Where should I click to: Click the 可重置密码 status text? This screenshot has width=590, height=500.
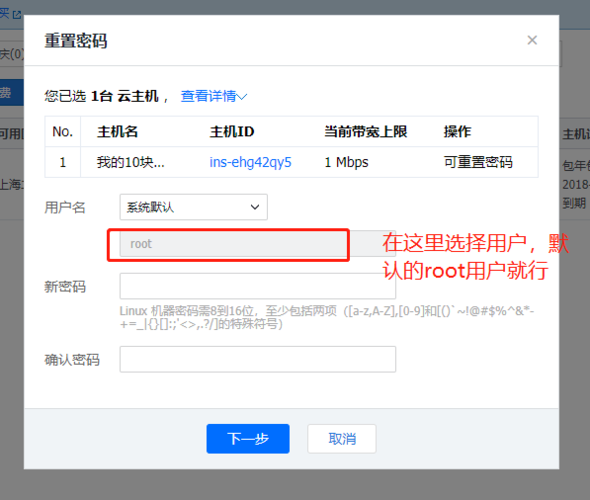[478, 162]
